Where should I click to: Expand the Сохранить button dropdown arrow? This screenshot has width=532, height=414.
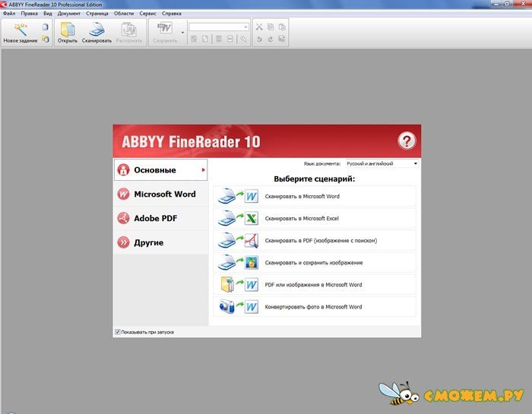coord(182,33)
